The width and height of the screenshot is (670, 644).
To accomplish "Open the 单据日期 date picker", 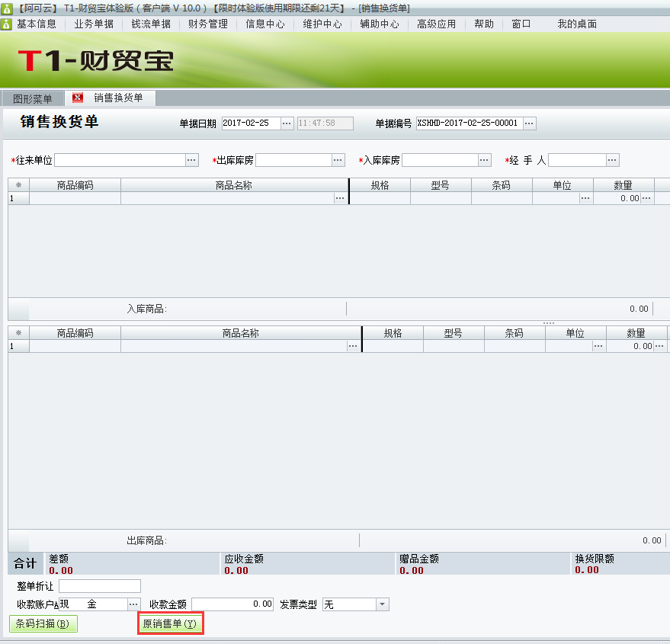I will pyautogui.click(x=286, y=123).
